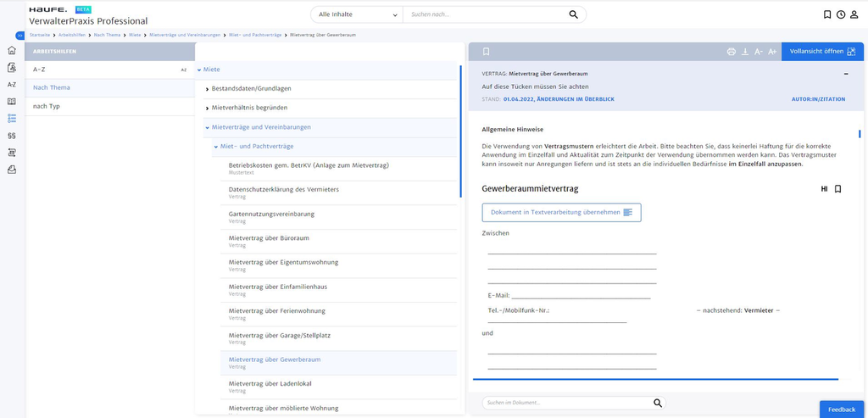Open AUTOR:IN/ZITATION link
This screenshot has height=418, width=868.
[818, 99]
